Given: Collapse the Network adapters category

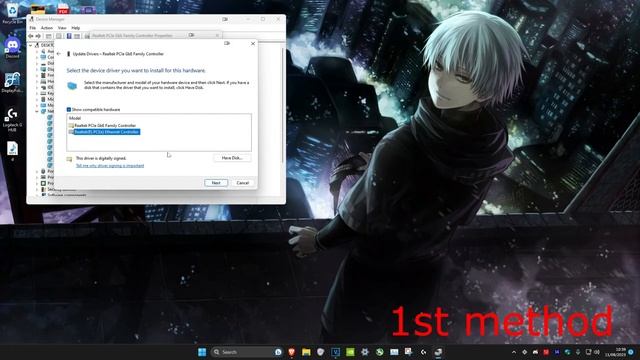Looking at the screenshot, I should click(x=37, y=111).
